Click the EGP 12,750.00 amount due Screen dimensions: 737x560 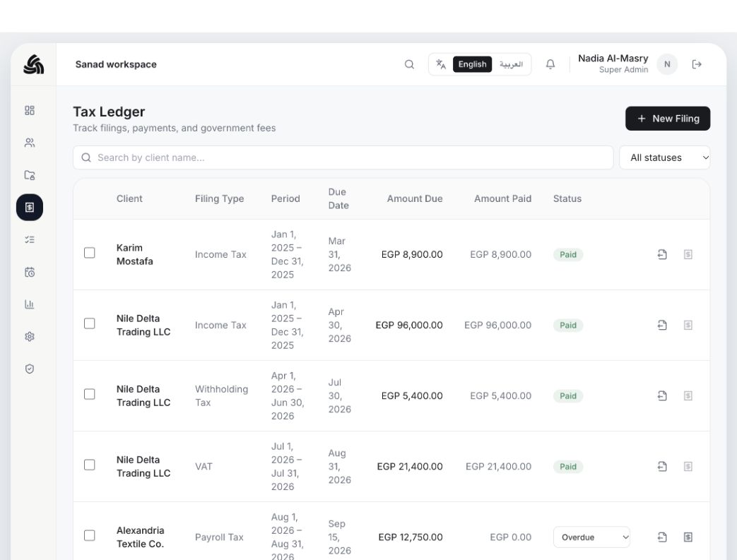411,537
